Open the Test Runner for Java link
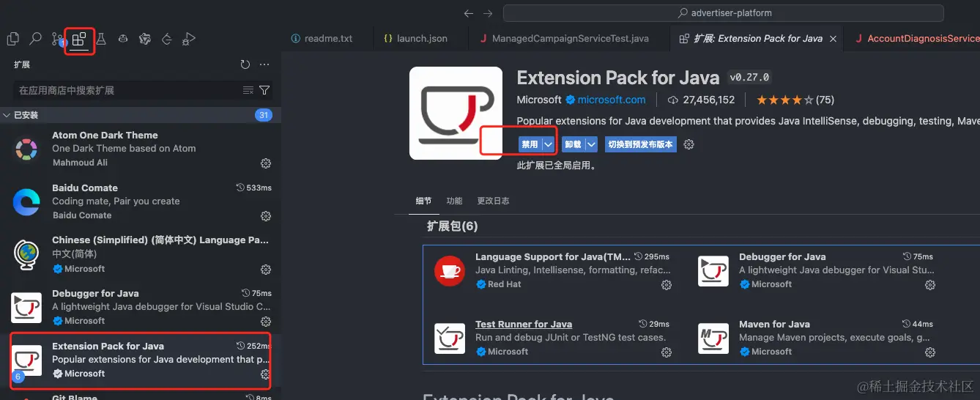Image resolution: width=980 pixels, height=400 pixels. [524, 324]
